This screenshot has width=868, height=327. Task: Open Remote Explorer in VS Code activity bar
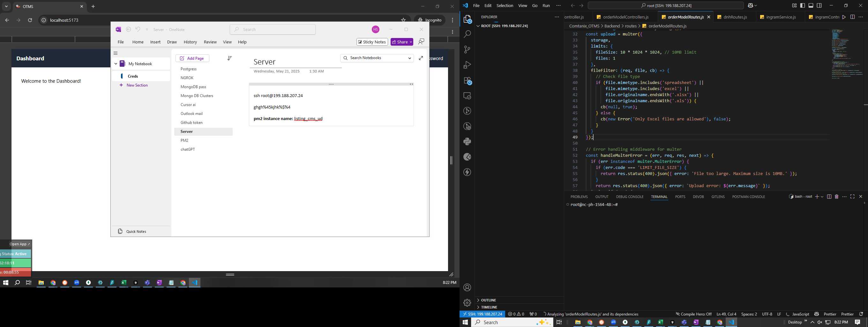[468, 96]
